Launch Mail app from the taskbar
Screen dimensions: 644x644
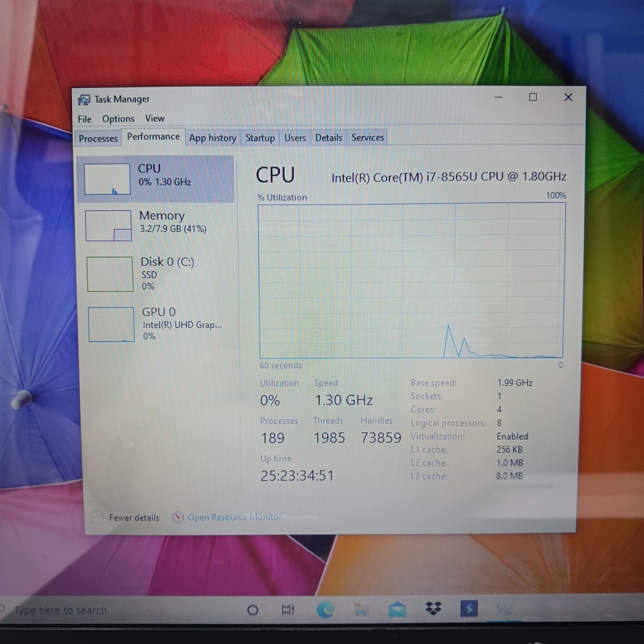click(397, 610)
